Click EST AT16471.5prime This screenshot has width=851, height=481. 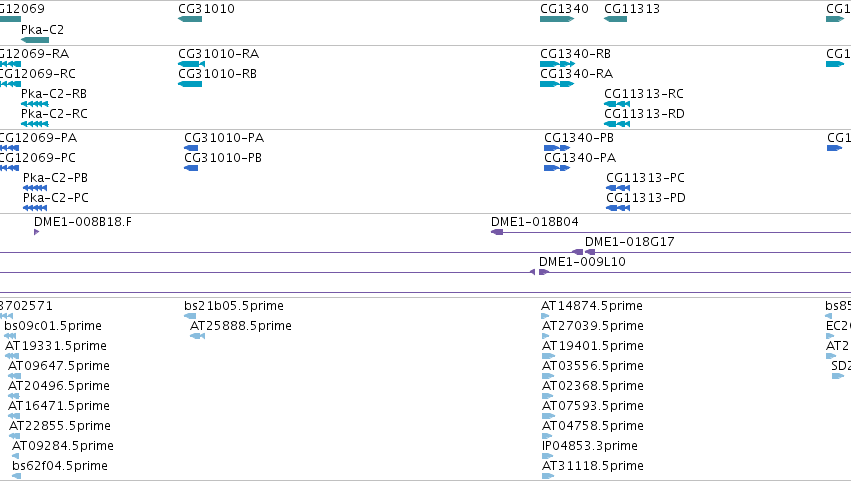click(x=59, y=407)
